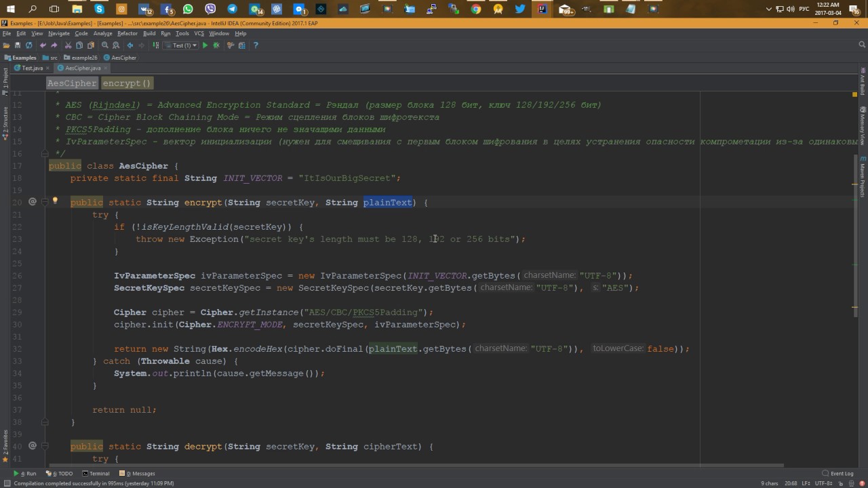Open the Twitter taskbar icon
Viewport: 868px width, 488px height.
pos(520,9)
